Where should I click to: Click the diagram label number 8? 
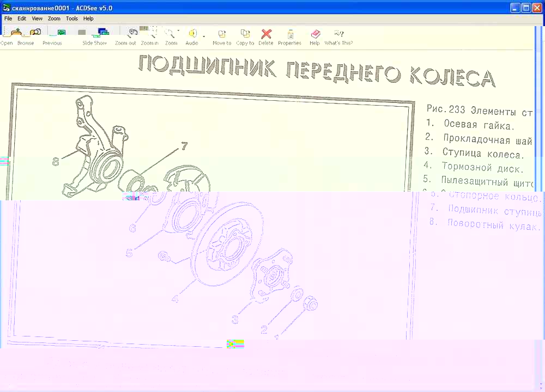point(56,162)
